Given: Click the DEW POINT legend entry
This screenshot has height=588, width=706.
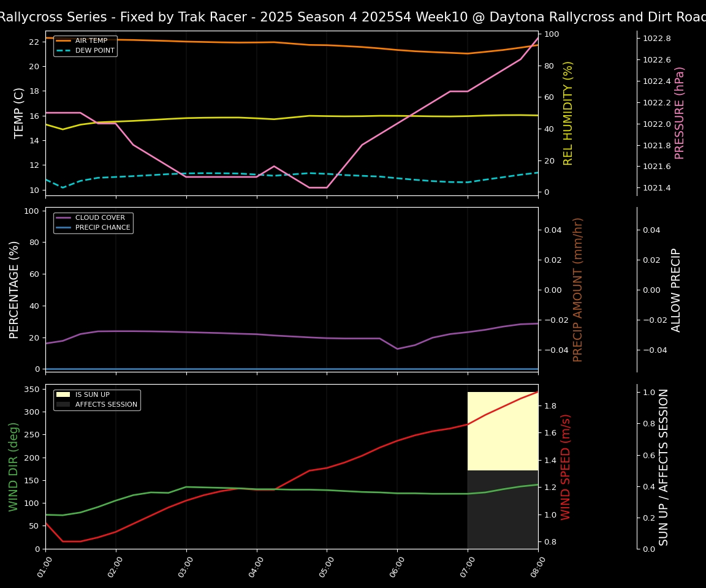Looking at the screenshot, I should (x=94, y=51).
